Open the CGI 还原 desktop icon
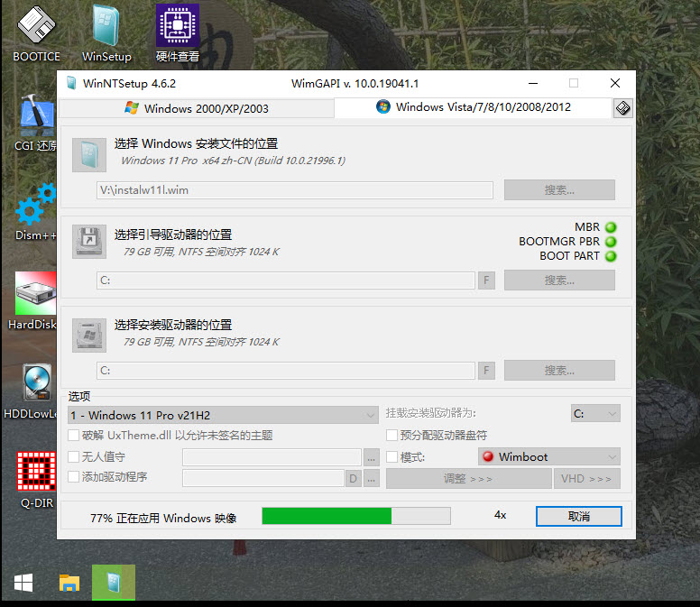 36,124
